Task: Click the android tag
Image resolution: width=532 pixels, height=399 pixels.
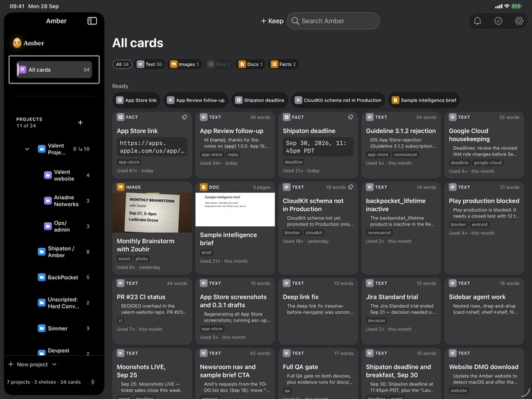Action: click(479, 224)
